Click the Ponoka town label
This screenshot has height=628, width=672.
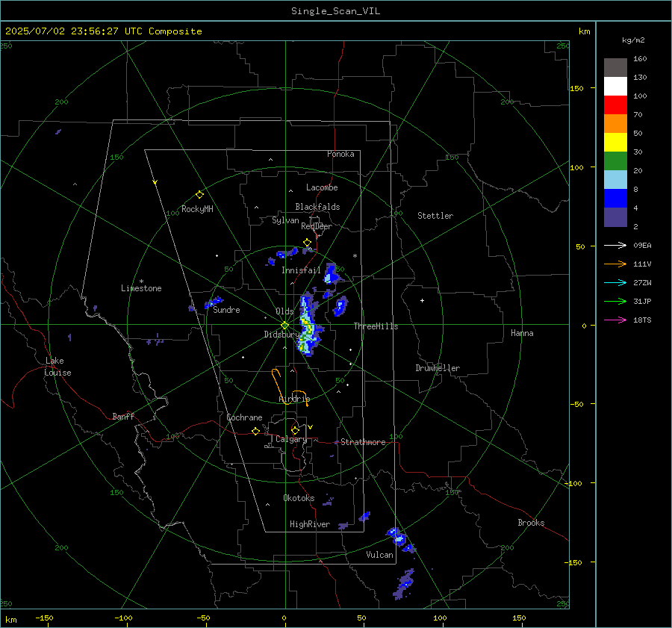340,154
